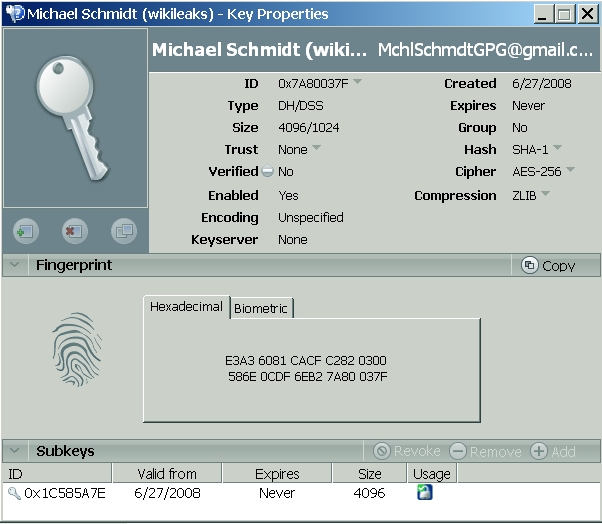Click subkey Expires value Never

click(277, 493)
